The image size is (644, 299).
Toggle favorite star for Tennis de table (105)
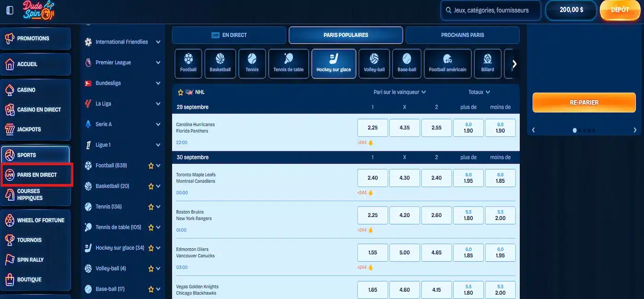point(150,227)
